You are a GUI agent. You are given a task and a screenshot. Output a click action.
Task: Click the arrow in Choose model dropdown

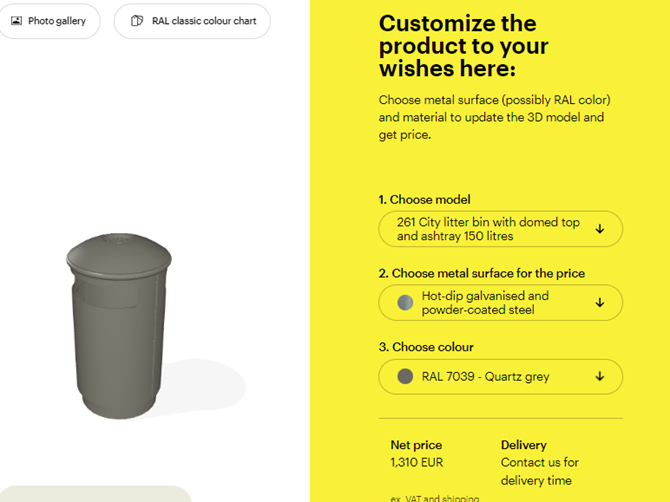[x=600, y=229]
